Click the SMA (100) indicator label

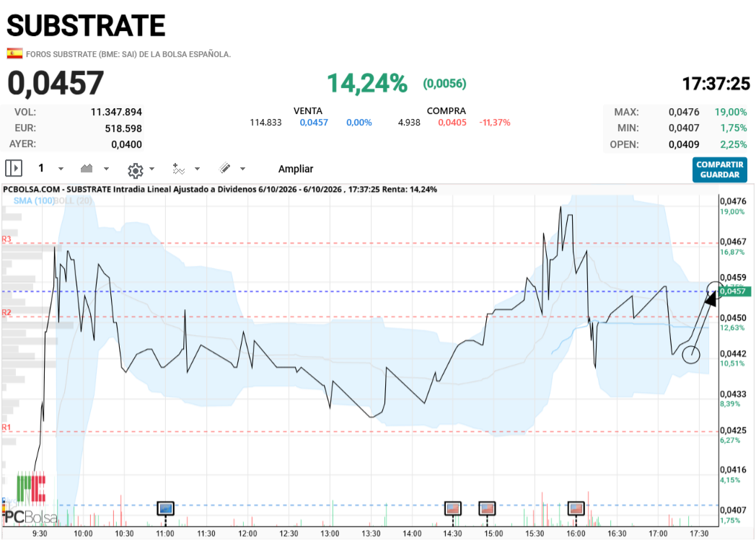33,201
